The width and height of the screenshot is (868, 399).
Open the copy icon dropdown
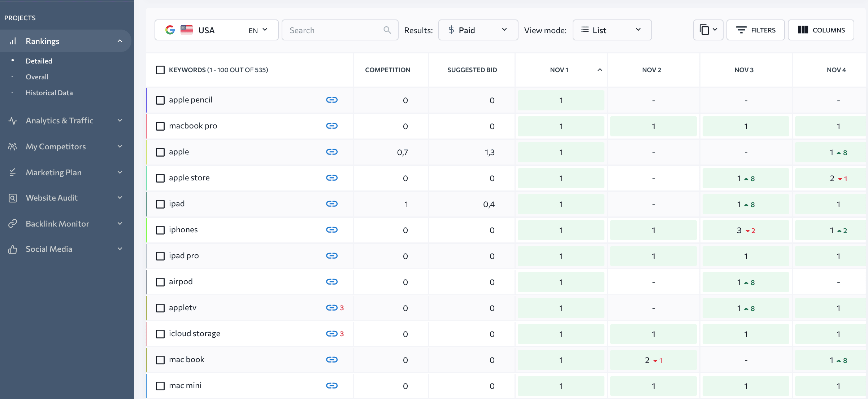[x=708, y=30]
